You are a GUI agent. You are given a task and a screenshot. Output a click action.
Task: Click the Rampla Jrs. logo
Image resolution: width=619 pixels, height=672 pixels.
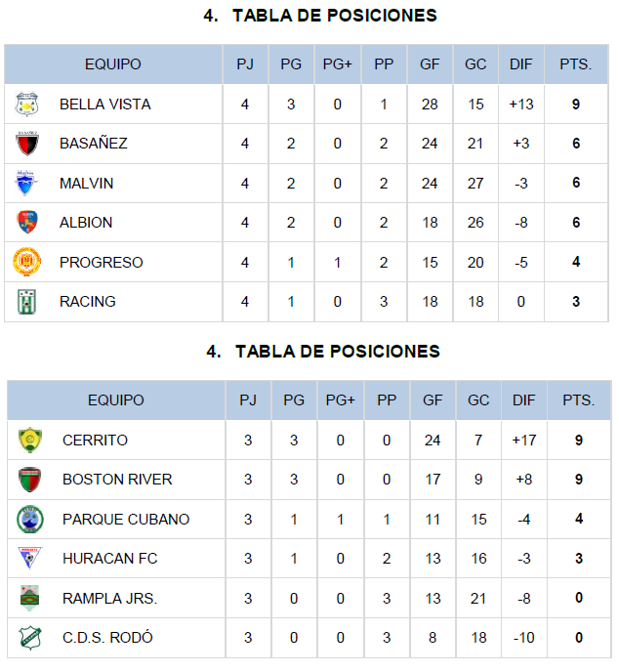tap(29, 598)
